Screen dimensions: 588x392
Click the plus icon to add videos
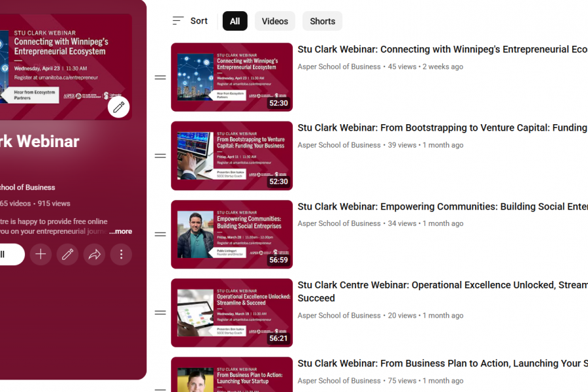click(x=41, y=254)
